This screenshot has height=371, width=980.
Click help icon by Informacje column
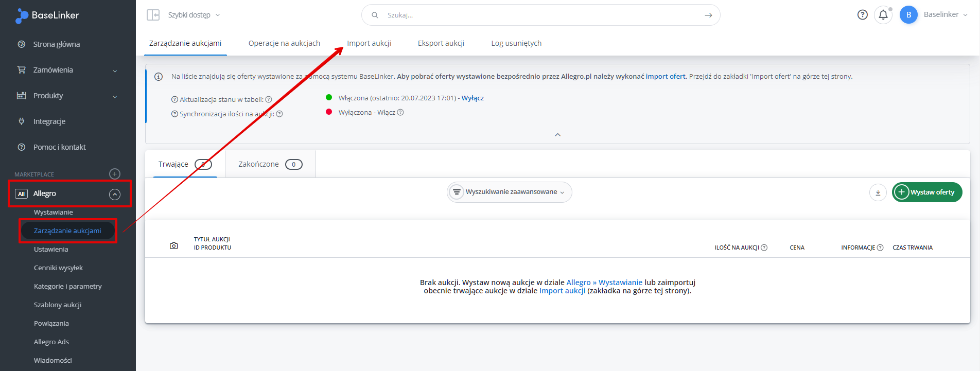click(x=880, y=248)
